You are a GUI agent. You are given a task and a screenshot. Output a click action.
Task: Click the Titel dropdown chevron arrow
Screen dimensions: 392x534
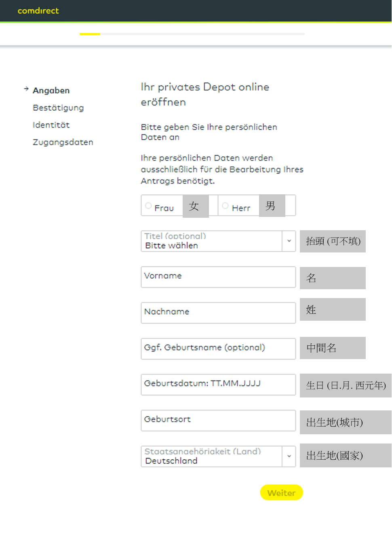tap(289, 241)
